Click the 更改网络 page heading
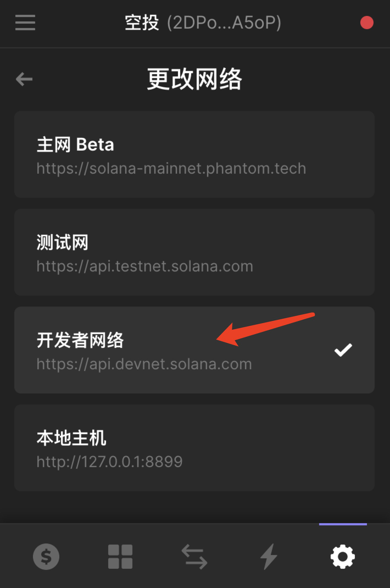Viewport: 390px width, 588px height. click(194, 80)
